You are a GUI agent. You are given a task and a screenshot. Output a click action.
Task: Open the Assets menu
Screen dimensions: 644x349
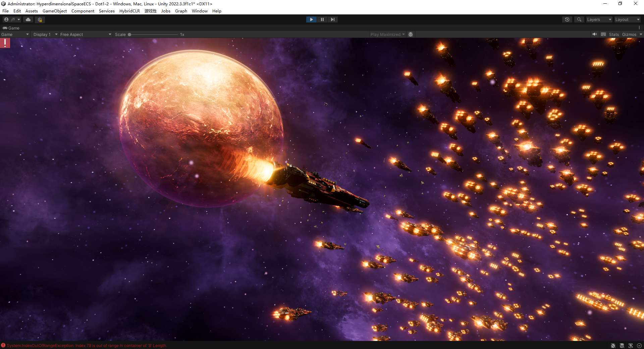click(32, 11)
